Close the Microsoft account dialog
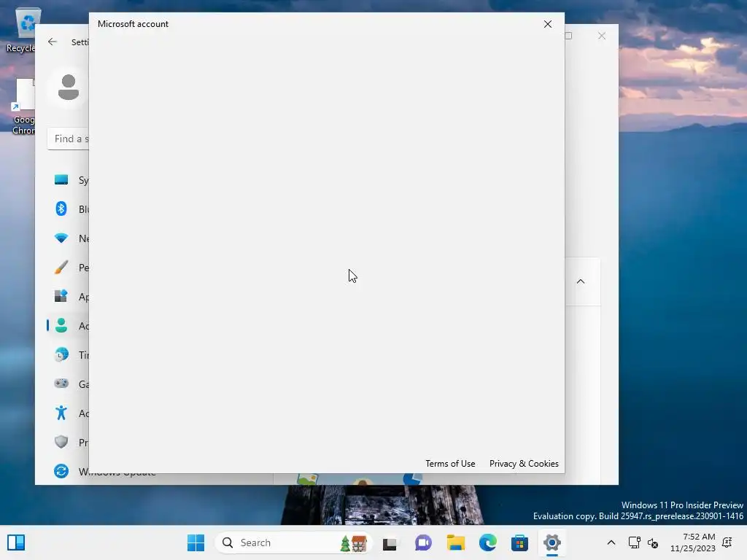Image resolution: width=747 pixels, height=560 pixels. pyautogui.click(x=548, y=24)
